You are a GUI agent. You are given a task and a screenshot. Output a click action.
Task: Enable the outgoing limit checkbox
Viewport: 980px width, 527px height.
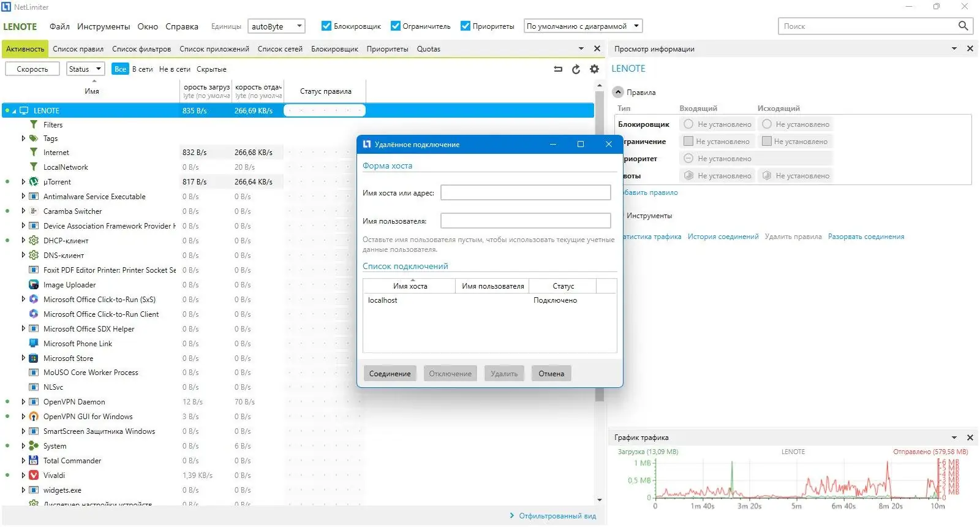[766, 142]
